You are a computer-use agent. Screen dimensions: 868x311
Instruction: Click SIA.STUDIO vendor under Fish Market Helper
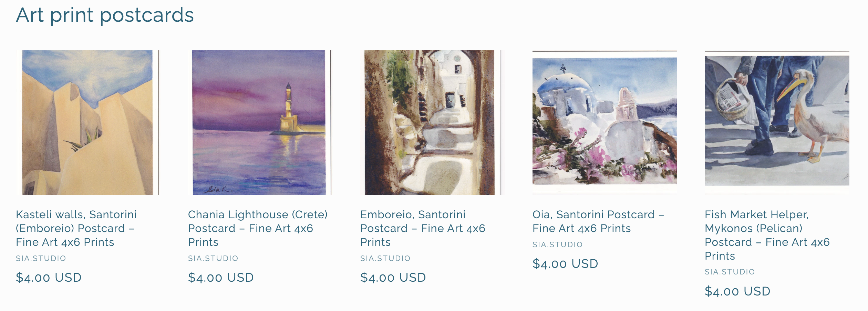(x=730, y=272)
